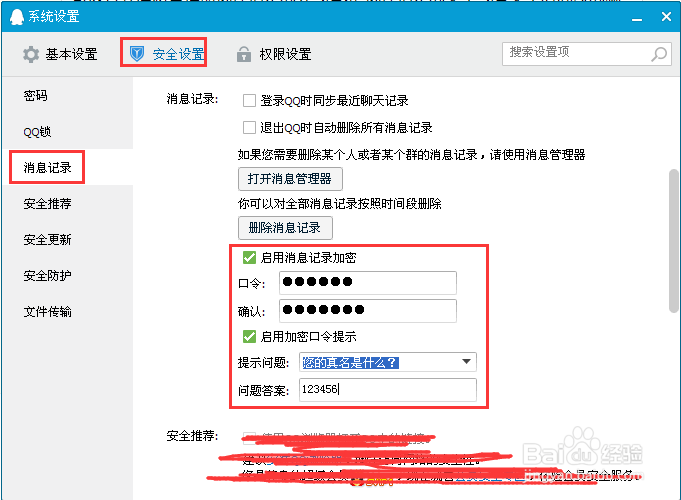Select 密码 in the left sidebar
This screenshot has width=681, height=500.
pos(35,96)
